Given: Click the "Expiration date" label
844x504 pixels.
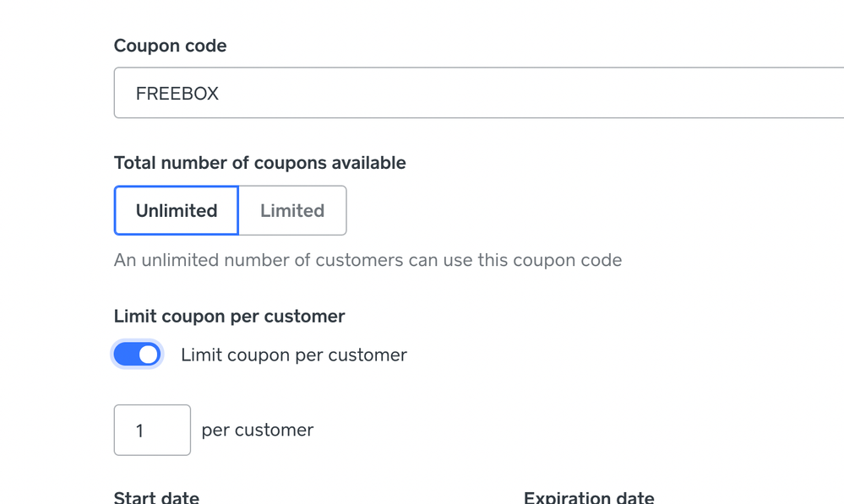Looking at the screenshot, I should coord(589,497).
